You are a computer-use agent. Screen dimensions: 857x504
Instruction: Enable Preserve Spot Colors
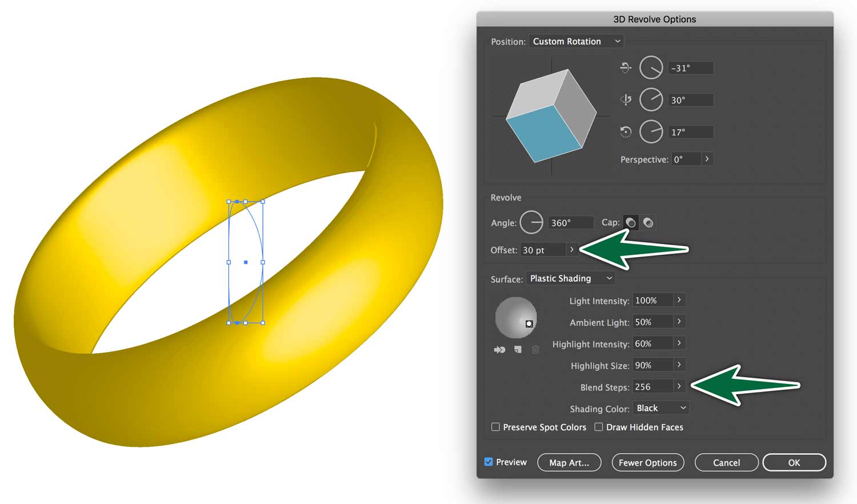pos(495,427)
